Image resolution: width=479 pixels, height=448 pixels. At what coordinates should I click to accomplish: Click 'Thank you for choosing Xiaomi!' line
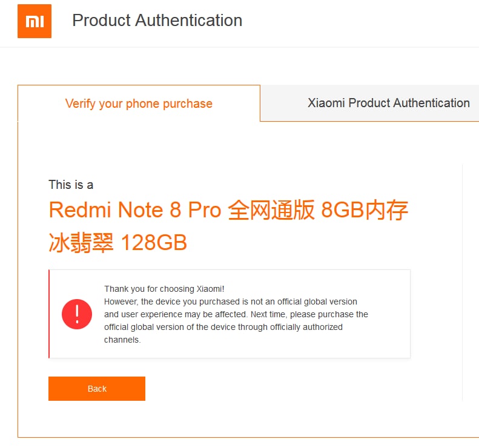[164, 289]
